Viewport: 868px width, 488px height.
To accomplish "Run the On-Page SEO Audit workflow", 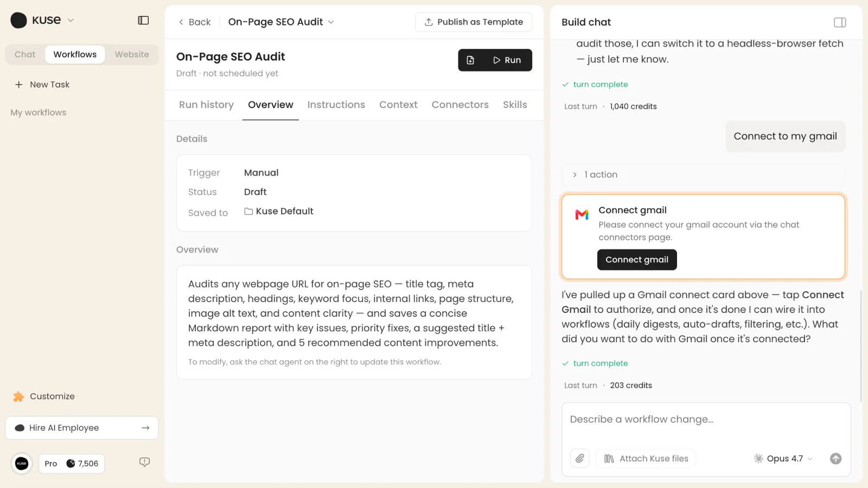I will pos(507,60).
